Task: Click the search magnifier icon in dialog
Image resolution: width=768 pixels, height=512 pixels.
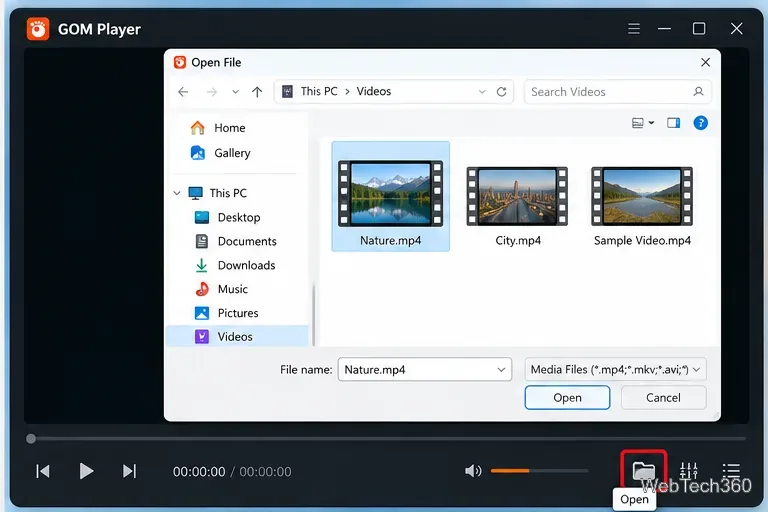Action: coord(698,92)
